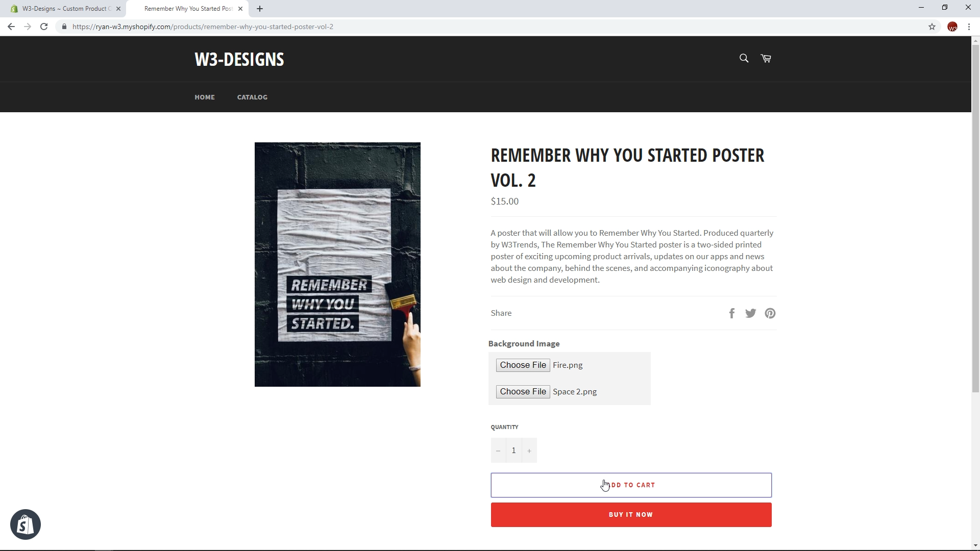The image size is (980, 551).
Task: Open the Chrome three-dot menu
Action: click(969, 27)
